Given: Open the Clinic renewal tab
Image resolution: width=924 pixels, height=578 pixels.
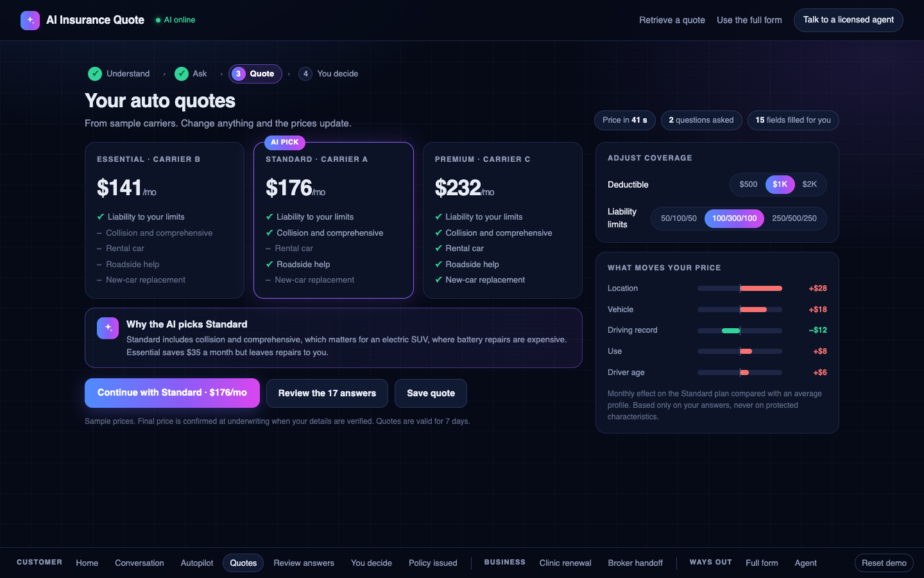Looking at the screenshot, I should click(565, 563).
